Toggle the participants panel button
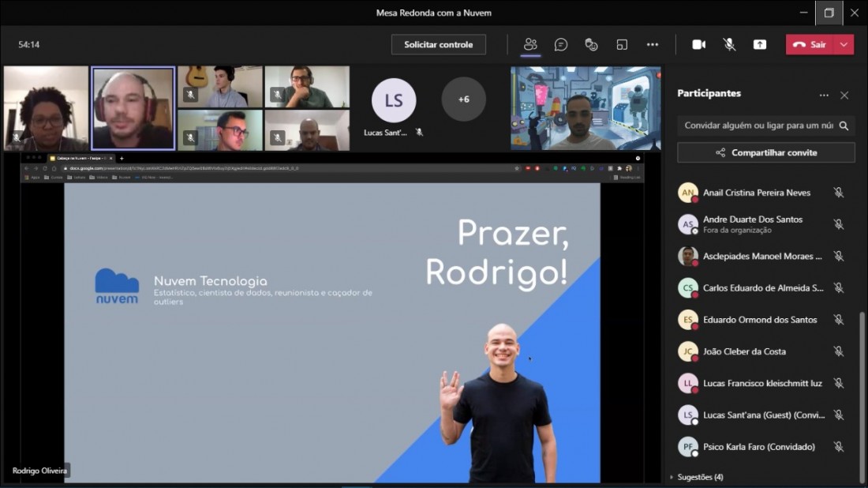This screenshot has width=868, height=488. (530, 44)
